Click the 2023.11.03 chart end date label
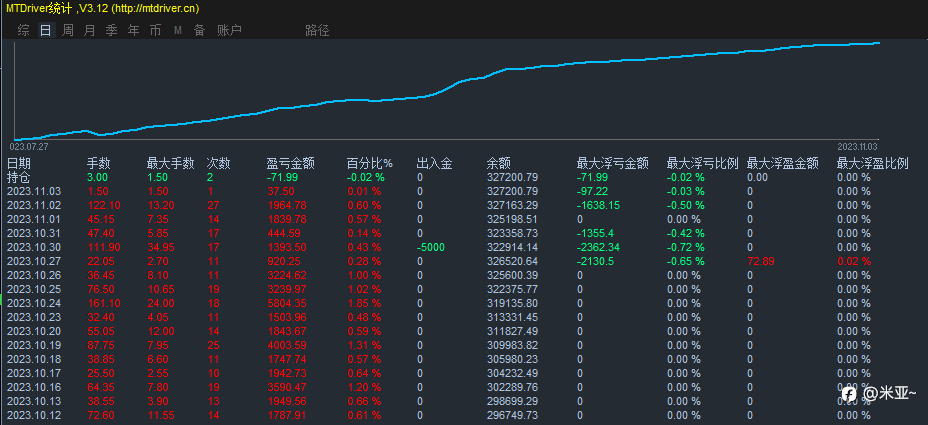This screenshot has width=928, height=425. pos(858,147)
